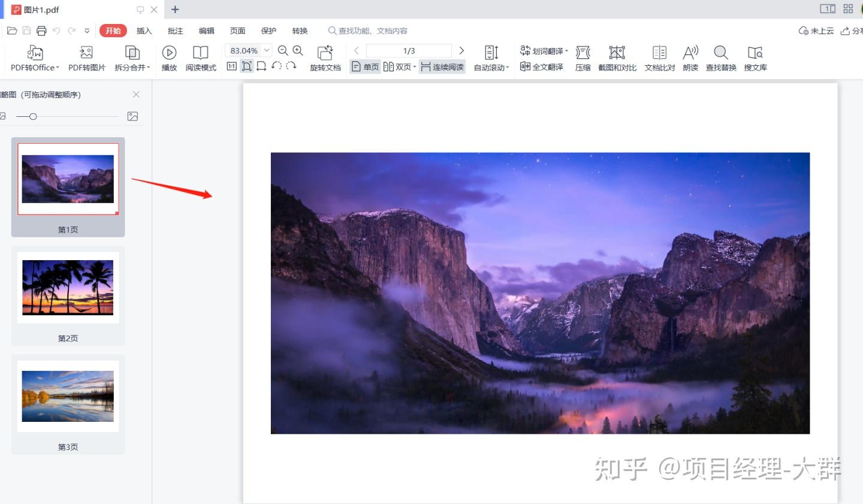Select the 开始 tab
The width and height of the screenshot is (863, 504).
point(113,31)
